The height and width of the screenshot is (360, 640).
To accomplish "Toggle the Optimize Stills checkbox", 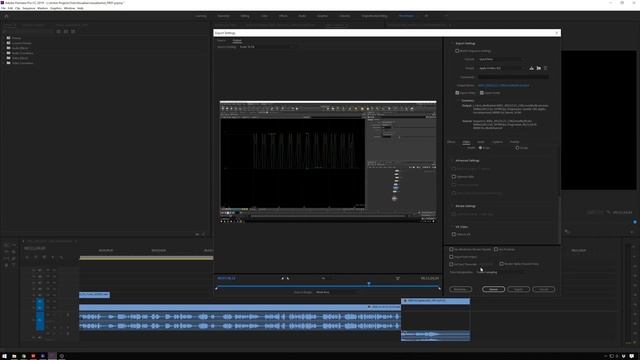I will tap(454, 177).
